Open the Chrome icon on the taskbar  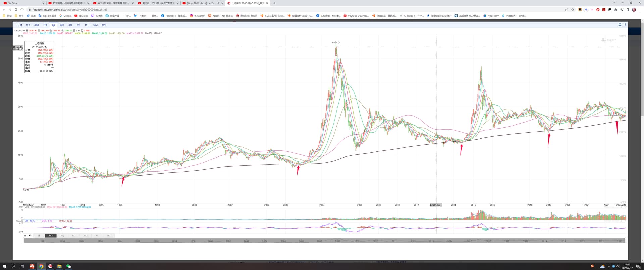41,266
